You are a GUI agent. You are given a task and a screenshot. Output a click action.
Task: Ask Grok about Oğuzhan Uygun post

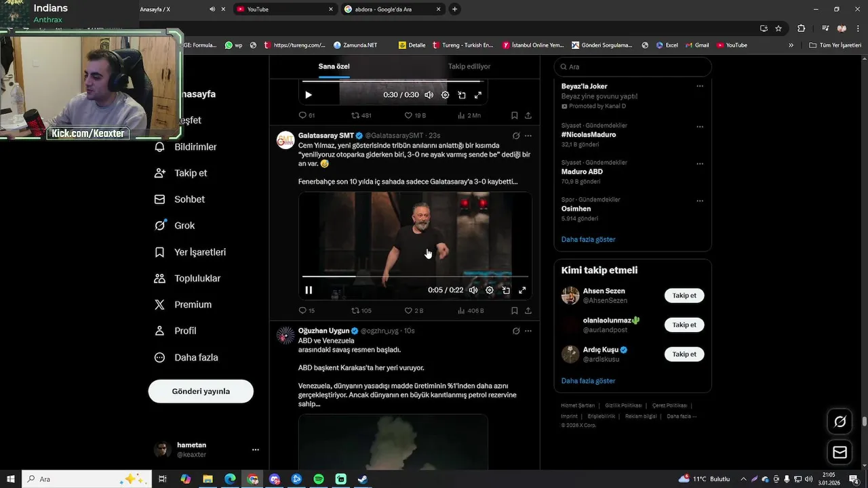516,331
